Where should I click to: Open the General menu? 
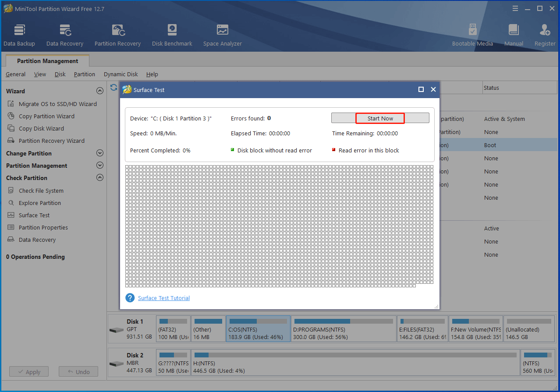(x=15, y=74)
